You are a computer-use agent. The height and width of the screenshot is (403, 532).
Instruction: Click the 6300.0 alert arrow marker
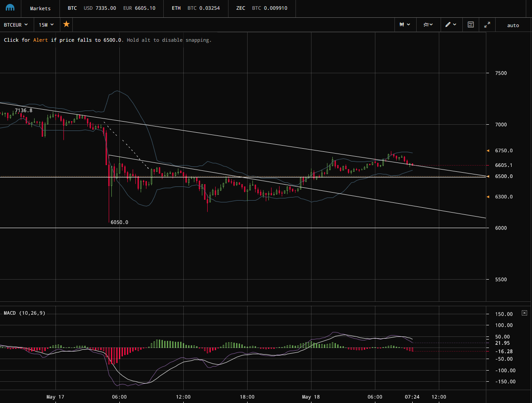coord(488,197)
